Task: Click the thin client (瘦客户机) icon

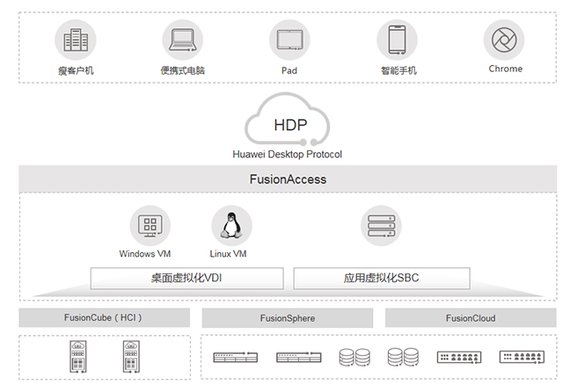Action: (76, 40)
